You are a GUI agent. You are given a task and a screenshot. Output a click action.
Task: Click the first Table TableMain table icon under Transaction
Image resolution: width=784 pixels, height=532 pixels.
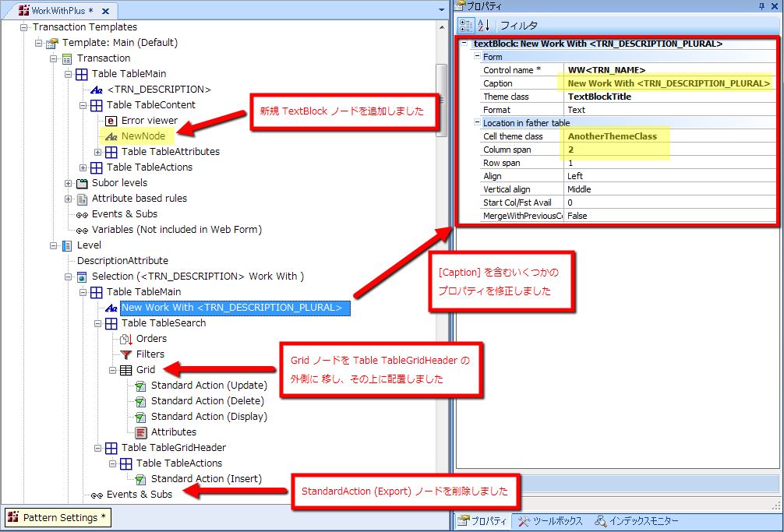[82, 74]
